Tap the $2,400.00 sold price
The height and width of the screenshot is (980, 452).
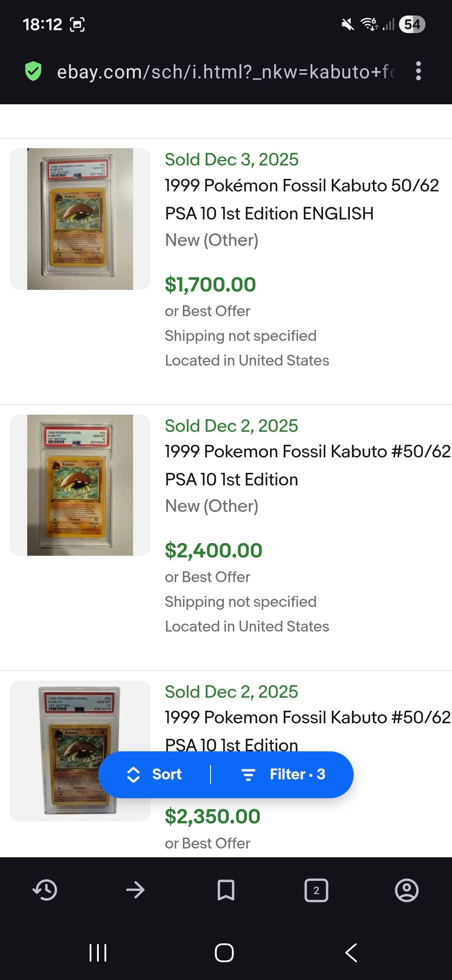(x=213, y=550)
